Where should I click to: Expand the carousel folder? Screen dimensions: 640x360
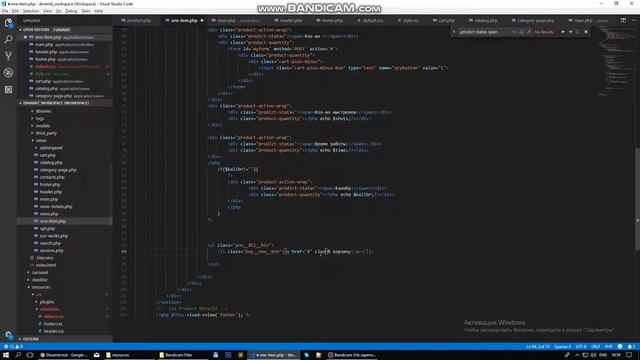click(x=40, y=272)
